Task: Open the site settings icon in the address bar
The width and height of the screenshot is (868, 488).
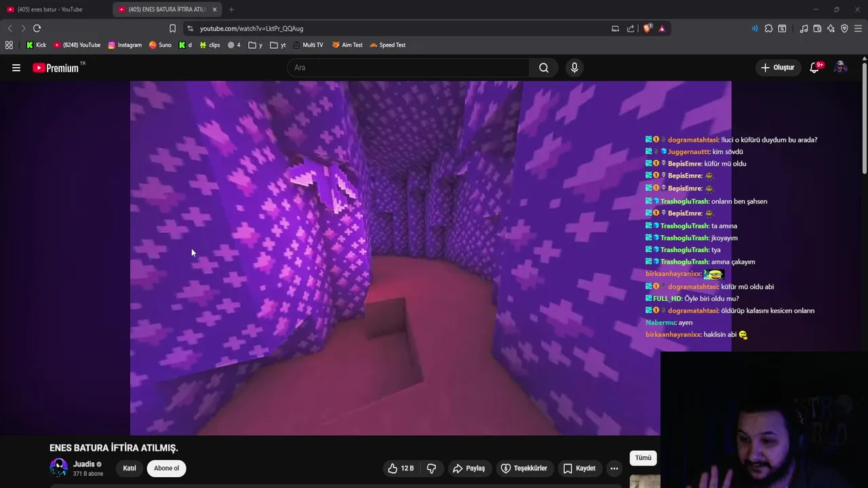Action: click(x=190, y=28)
